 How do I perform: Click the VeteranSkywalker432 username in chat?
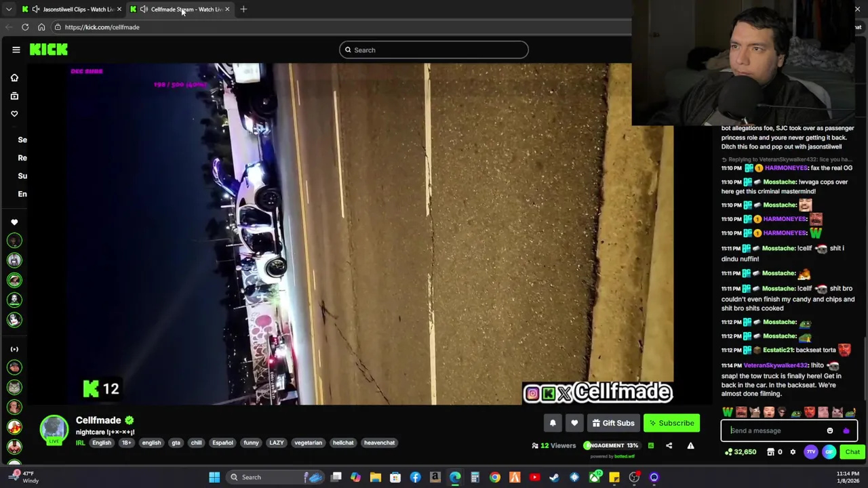tap(776, 365)
